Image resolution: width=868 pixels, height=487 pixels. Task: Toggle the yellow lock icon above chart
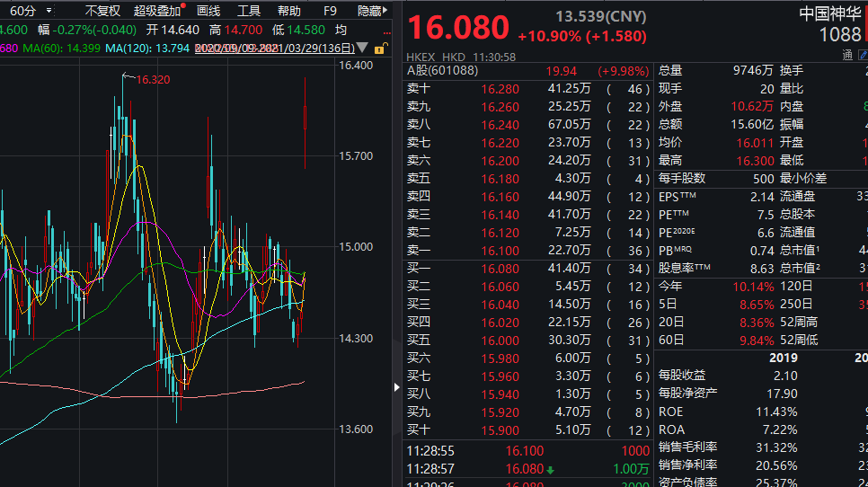380,49
